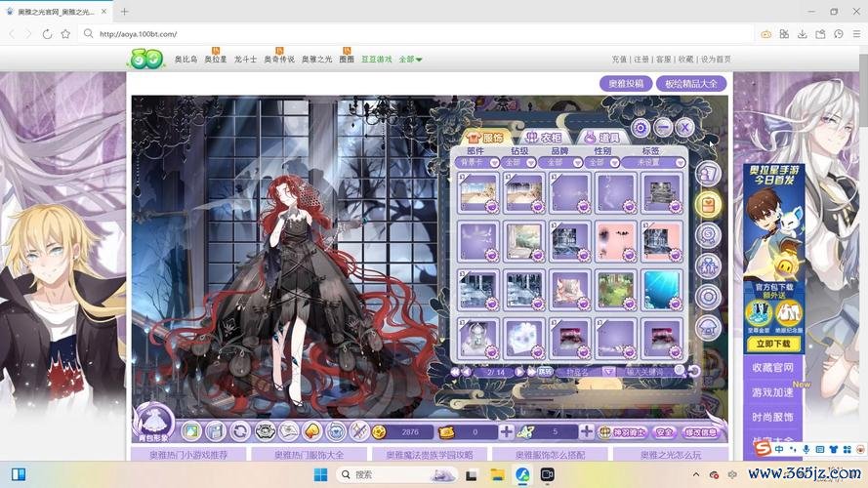Click the 立即下载 download now button

click(773, 344)
